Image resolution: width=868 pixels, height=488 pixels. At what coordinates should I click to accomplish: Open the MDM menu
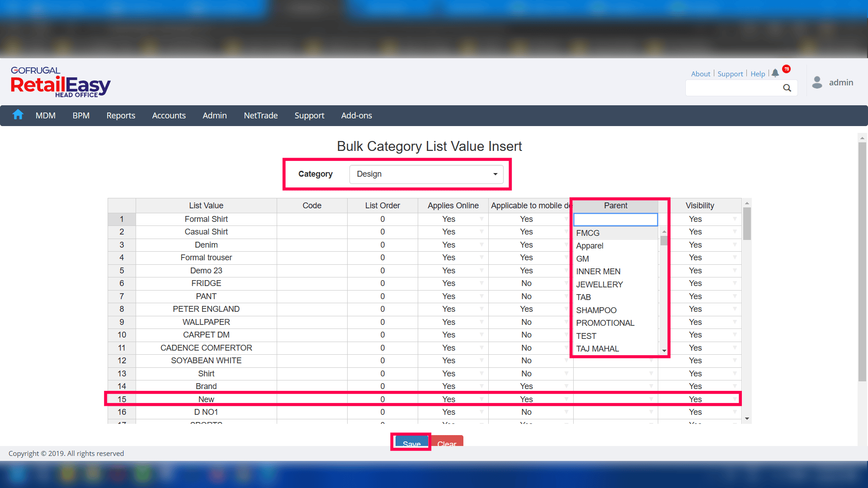coord(46,116)
